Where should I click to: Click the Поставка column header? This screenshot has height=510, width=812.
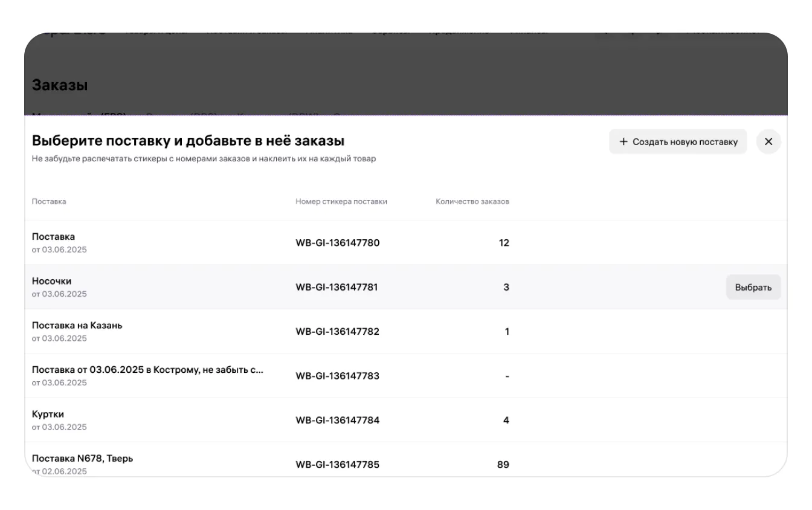pos(49,202)
